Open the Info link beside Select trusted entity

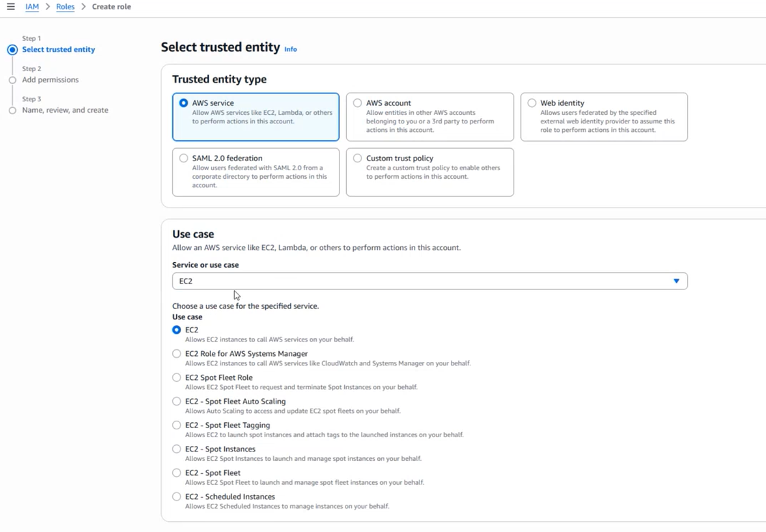point(290,49)
